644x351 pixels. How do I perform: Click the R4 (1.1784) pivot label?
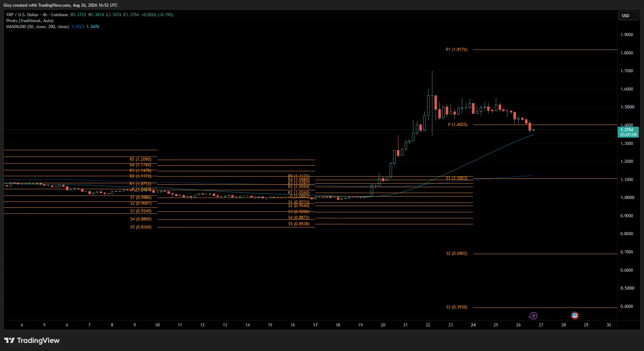tap(140, 165)
